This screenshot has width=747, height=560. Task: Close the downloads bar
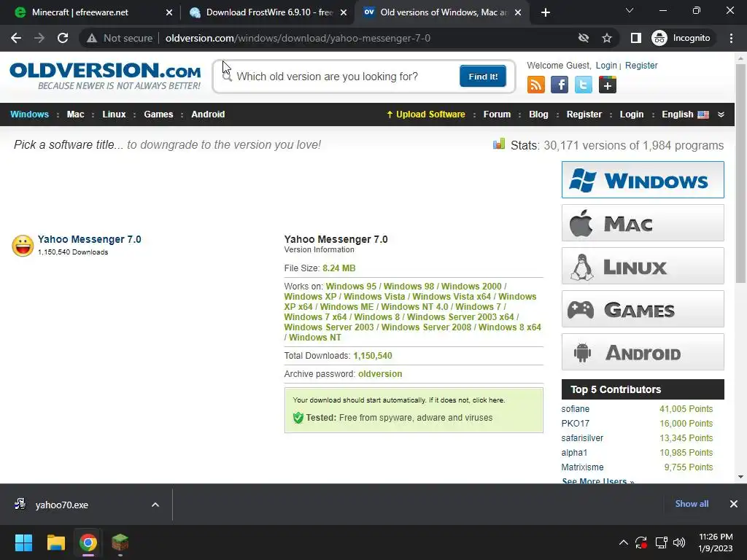tap(734, 504)
